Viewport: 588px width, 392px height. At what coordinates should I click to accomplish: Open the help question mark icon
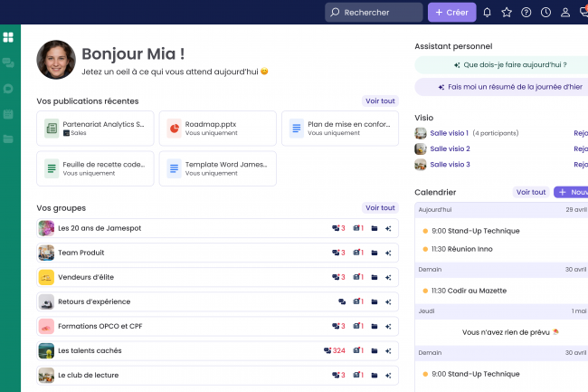pos(526,13)
